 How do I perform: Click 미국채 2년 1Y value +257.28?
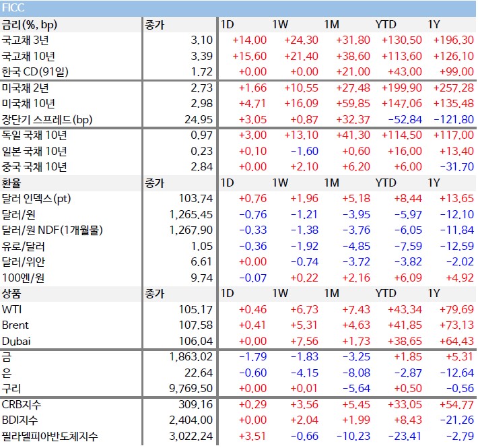tap(453, 88)
